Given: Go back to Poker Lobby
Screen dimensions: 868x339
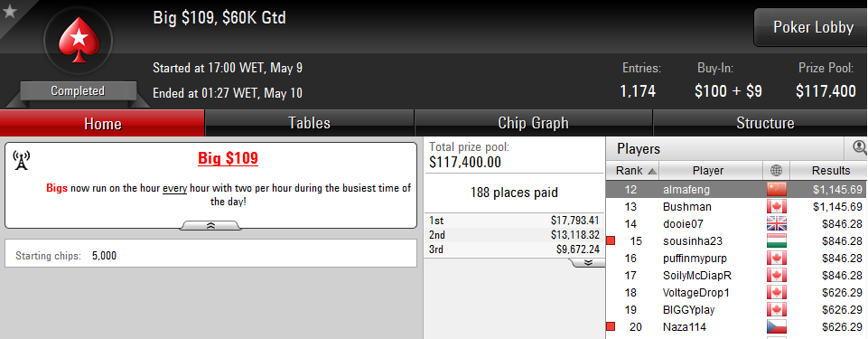Looking at the screenshot, I should tap(813, 27).
